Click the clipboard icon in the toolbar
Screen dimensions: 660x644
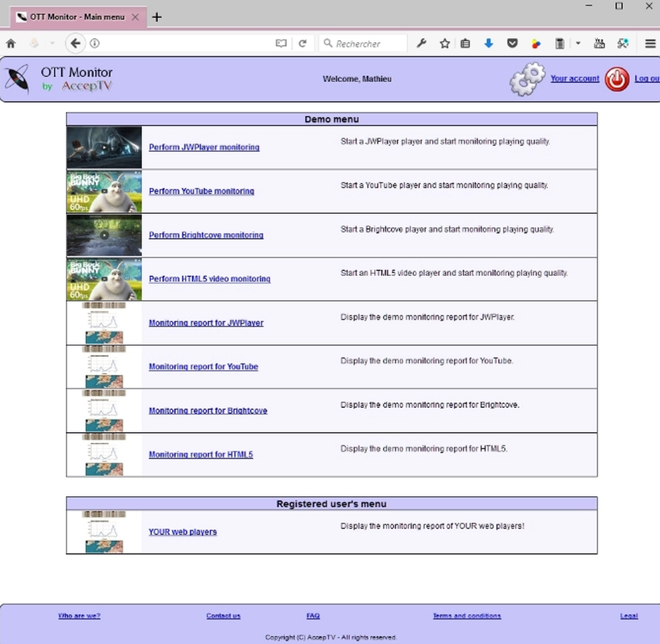click(x=558, y=43)
